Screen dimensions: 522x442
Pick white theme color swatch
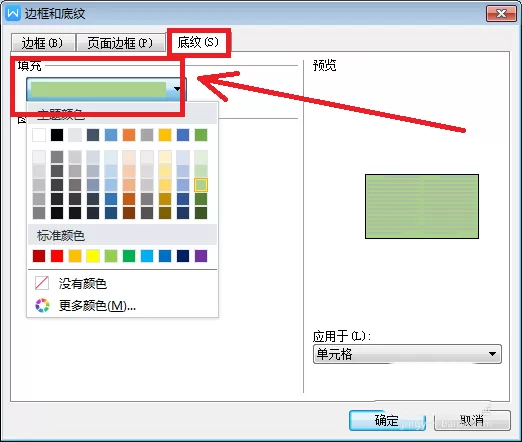(x=39, y=135)
